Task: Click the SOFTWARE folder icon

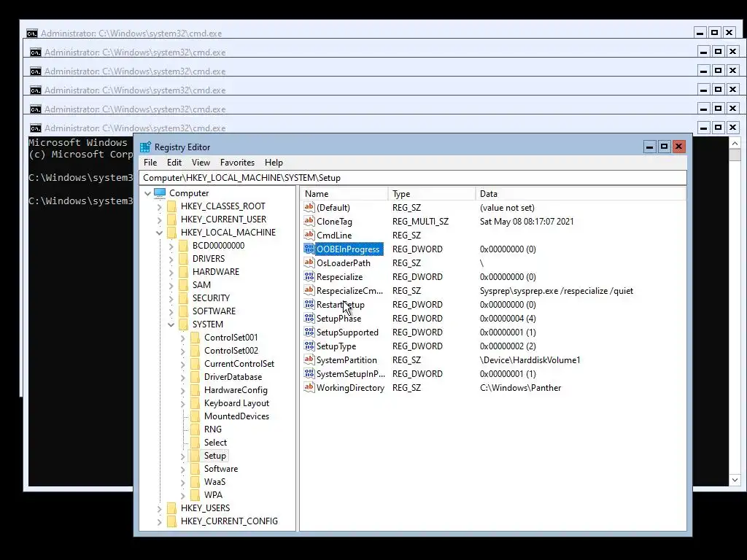Action: click(183, 311)
